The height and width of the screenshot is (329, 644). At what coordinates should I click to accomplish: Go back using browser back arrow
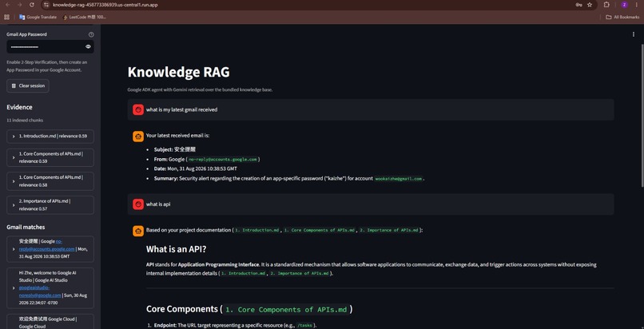[7, 5]
